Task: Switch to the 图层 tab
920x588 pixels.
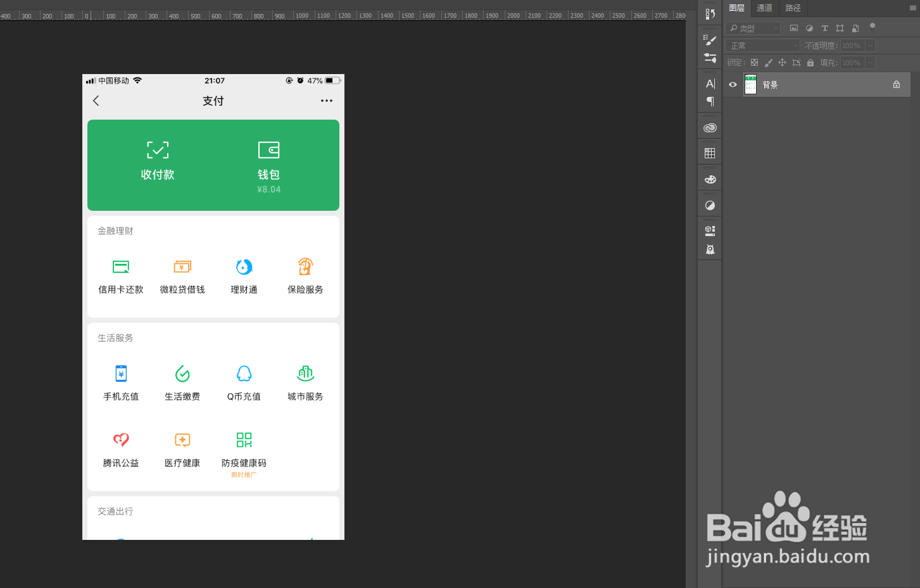Action: click(x=736, y=8)
